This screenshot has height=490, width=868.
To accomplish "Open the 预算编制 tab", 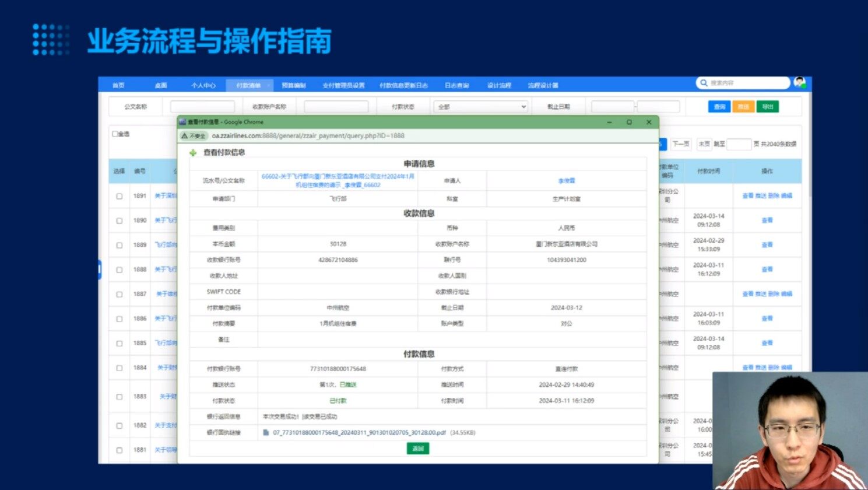I will click(293, 86).
